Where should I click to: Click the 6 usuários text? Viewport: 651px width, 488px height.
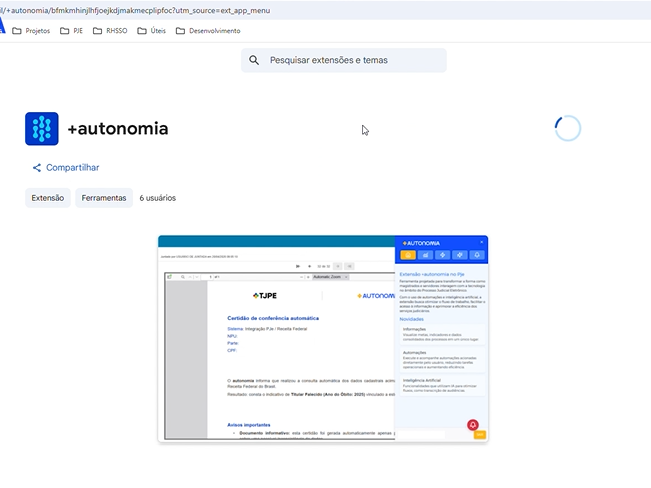[x=158, y=198]
